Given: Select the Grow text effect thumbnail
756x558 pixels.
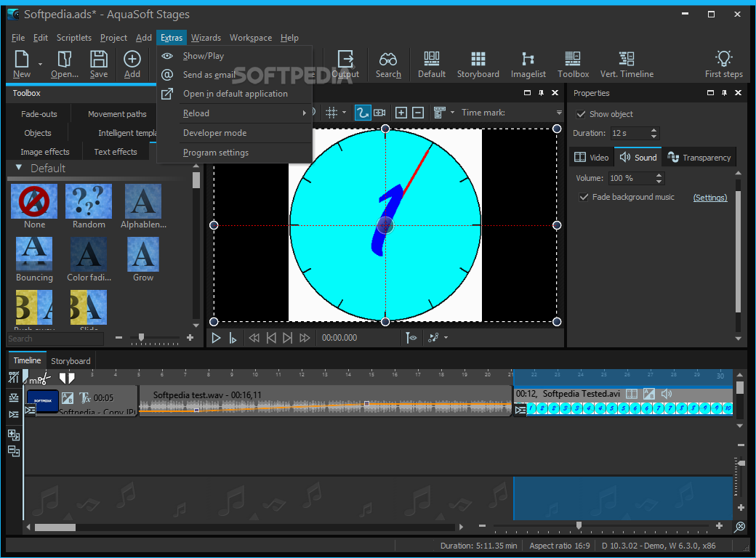Looking at the screenshot, I should (x=143, y=254).
